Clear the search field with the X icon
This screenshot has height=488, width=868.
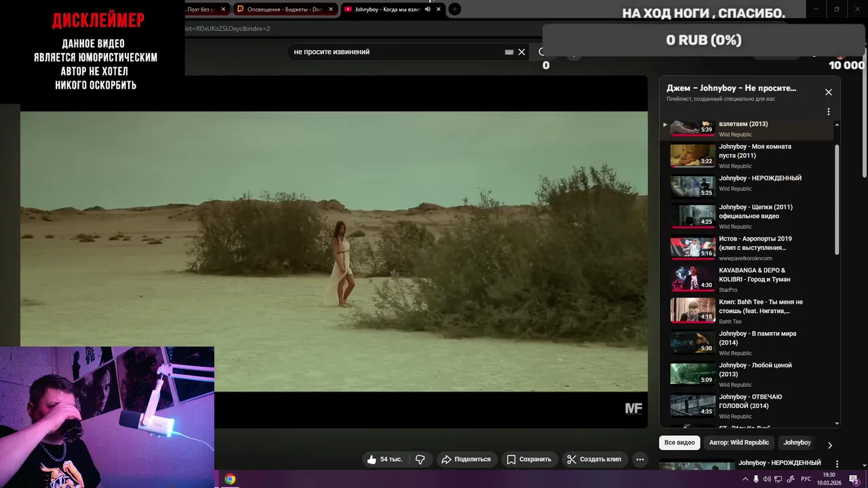click(x=521, y=52)
